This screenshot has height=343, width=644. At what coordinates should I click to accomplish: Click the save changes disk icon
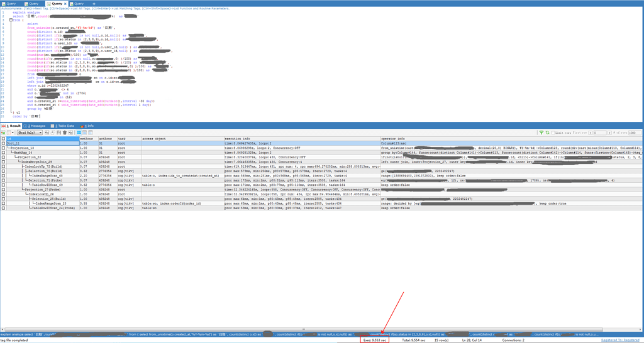pos(58,133)
